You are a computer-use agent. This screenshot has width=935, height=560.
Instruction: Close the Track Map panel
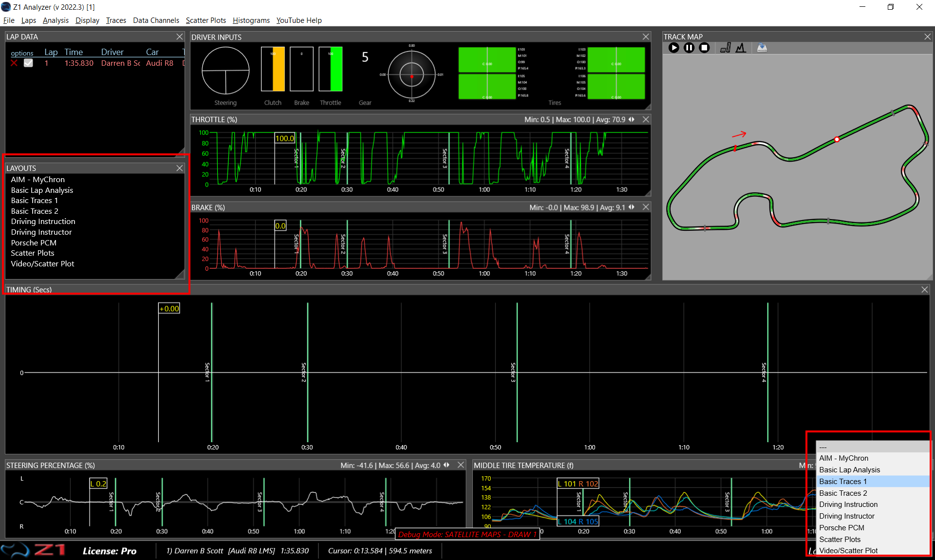(928, 37)
